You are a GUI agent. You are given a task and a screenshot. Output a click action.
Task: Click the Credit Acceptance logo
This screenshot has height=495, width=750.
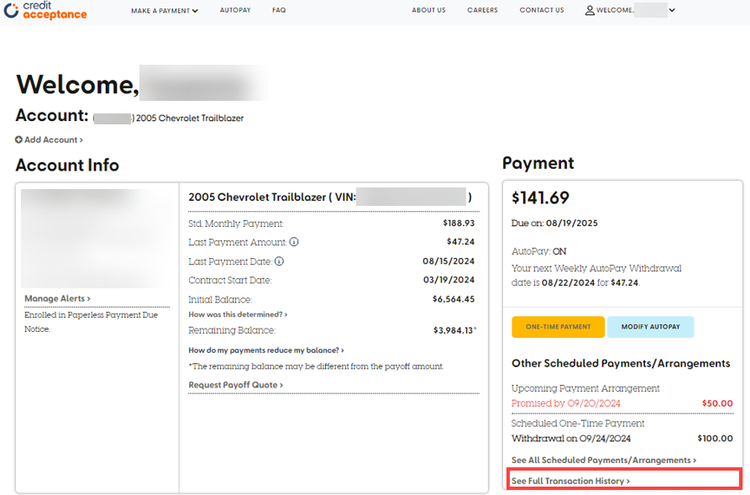(x=45, y=11)
